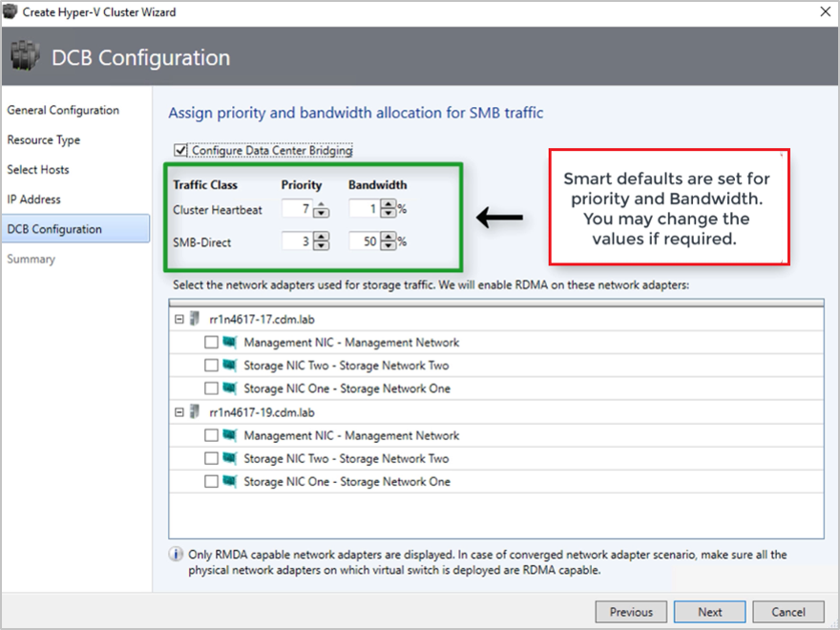The image size is (840, 630).
Task: Click the DCB Configuration header server graphic
Action: 25,56
